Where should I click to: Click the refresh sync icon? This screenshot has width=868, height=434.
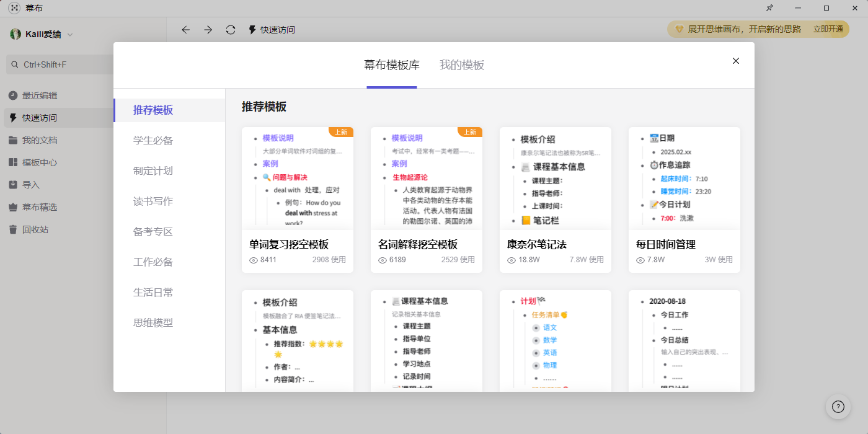(231, 30)
